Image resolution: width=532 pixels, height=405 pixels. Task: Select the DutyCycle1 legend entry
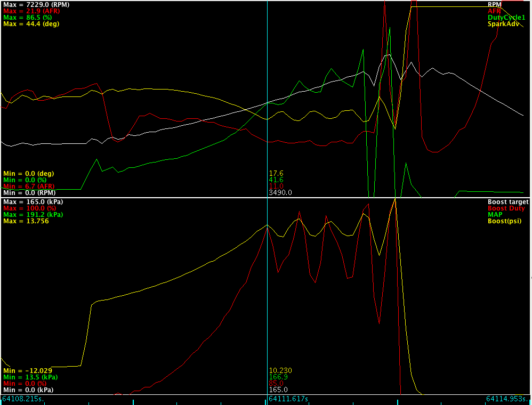pos(506,17)
